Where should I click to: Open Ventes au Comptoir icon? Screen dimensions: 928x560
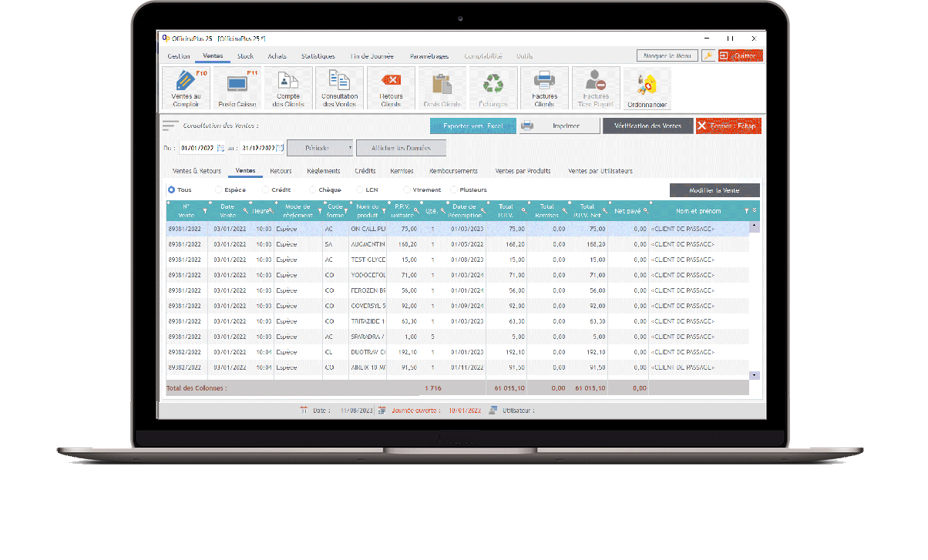point(186,88)
